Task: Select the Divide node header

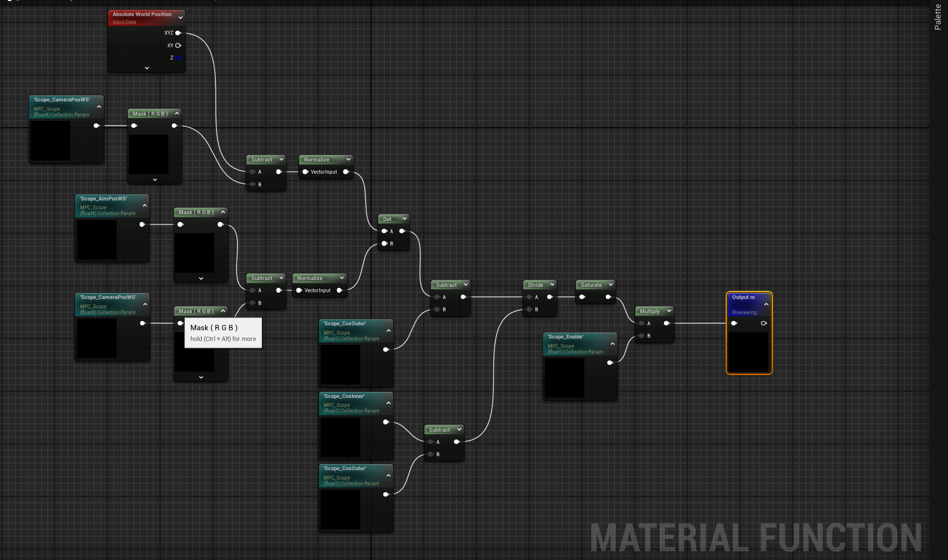Action: click(x=536, y=285)
